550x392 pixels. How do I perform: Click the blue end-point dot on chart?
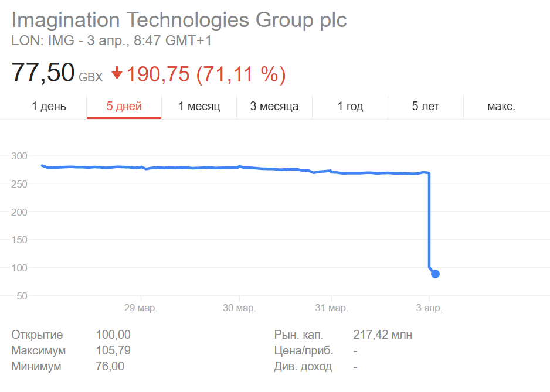click(x=435, y=274)
